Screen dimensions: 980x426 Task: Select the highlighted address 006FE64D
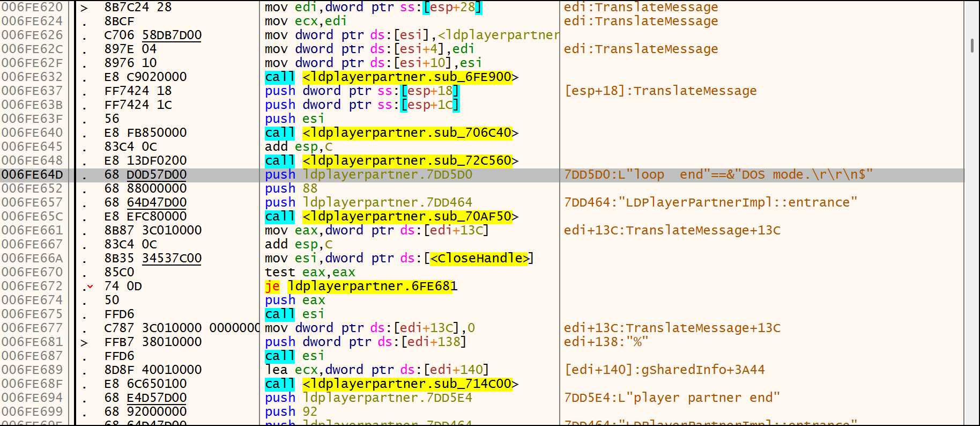pos(32,174)
